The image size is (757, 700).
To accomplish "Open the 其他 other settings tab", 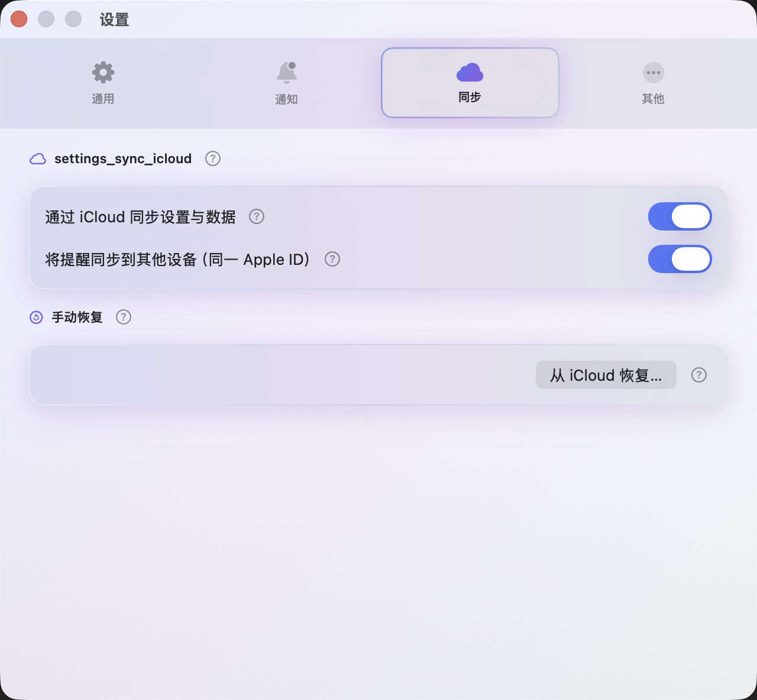I will (654, 83).
